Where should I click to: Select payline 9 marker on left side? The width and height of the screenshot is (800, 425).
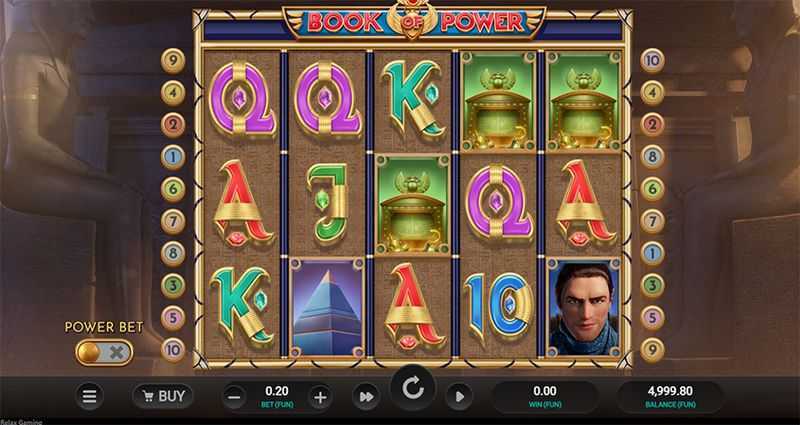tap(173, 61)
